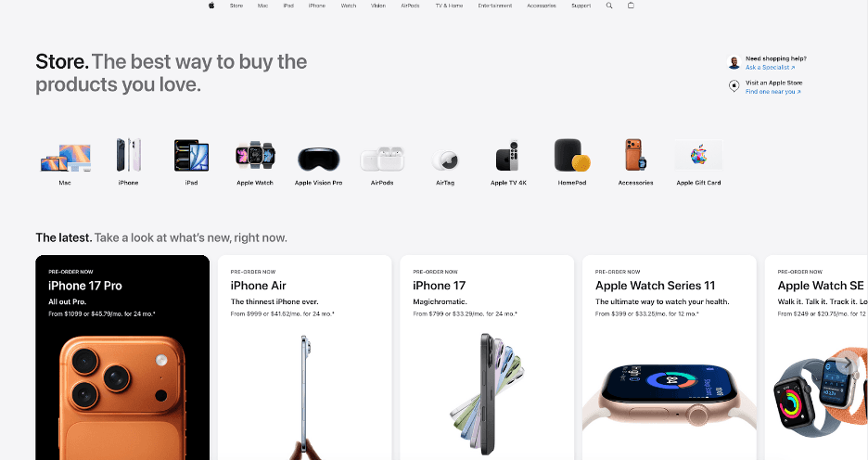Follow the Find one near you link
The height and width of the screenshot is (460, 868).
tap(772, 92)
